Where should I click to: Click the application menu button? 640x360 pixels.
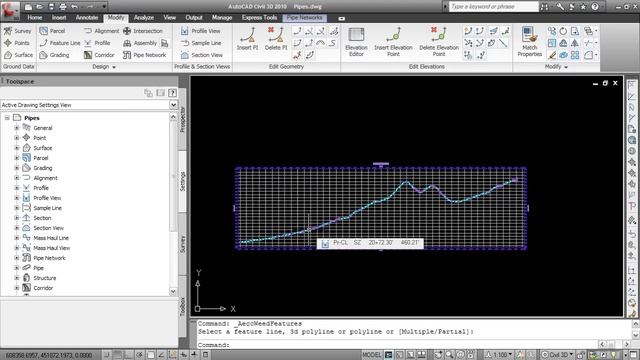(9, 10)
